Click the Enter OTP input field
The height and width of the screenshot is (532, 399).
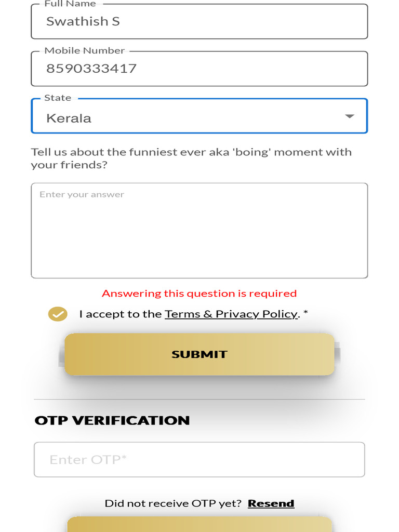click(199, 460)
